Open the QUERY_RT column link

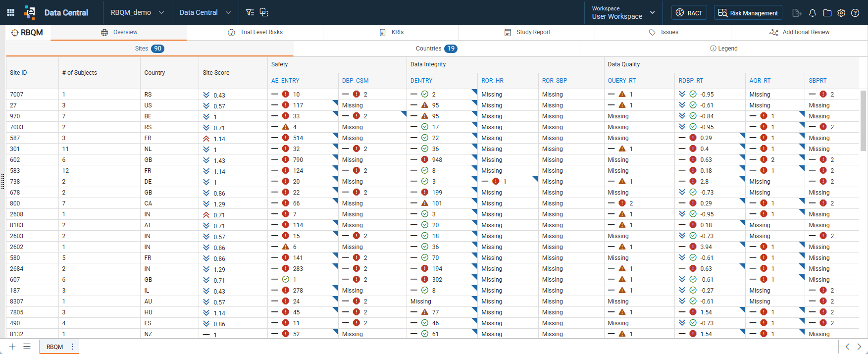point(622,81)
